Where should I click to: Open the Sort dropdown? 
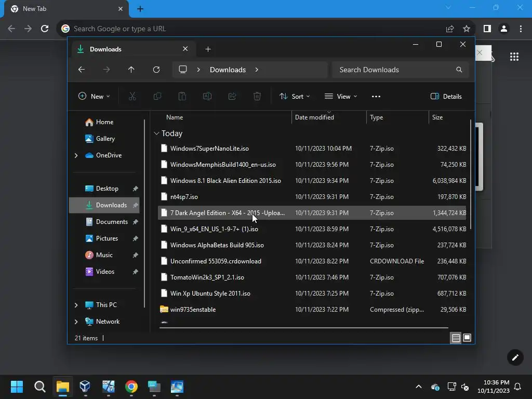click(295, 96)
